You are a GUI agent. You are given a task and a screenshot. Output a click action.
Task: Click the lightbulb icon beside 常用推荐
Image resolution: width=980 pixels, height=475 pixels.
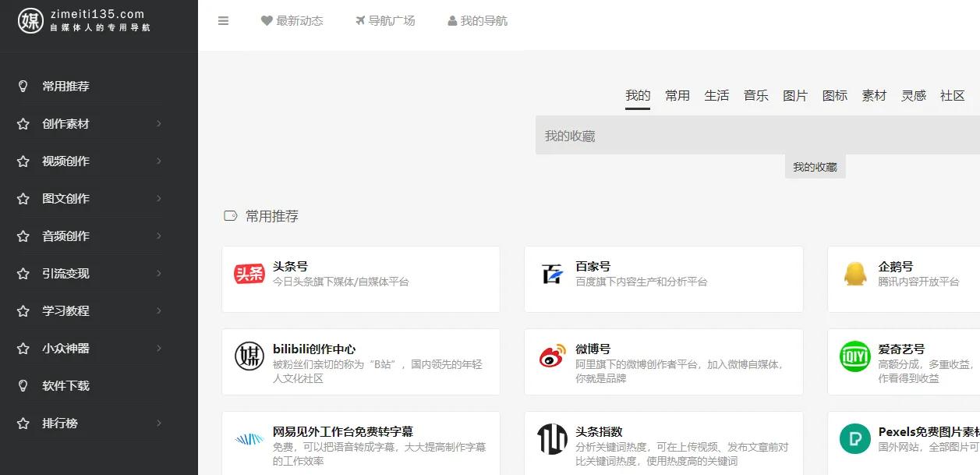point(23,87)
